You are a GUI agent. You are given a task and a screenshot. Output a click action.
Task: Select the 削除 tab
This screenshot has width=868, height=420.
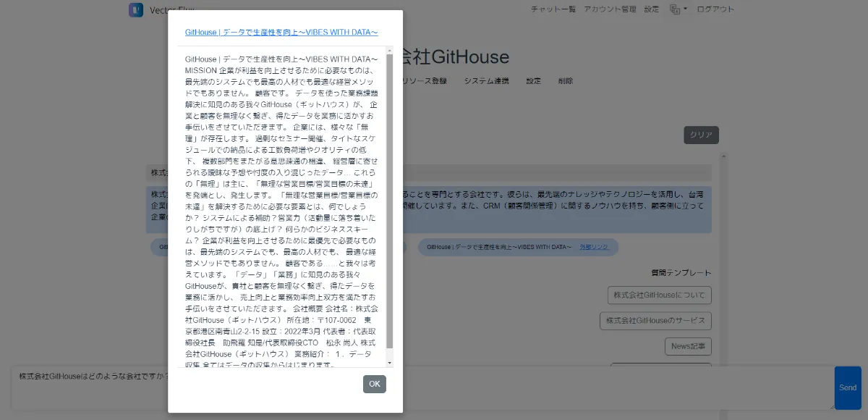[566, 81]
